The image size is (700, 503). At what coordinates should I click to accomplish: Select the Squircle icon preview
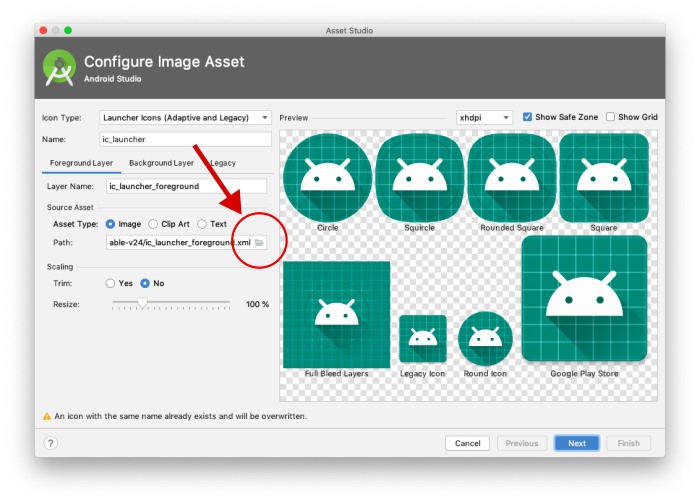(x=419, y=178)
